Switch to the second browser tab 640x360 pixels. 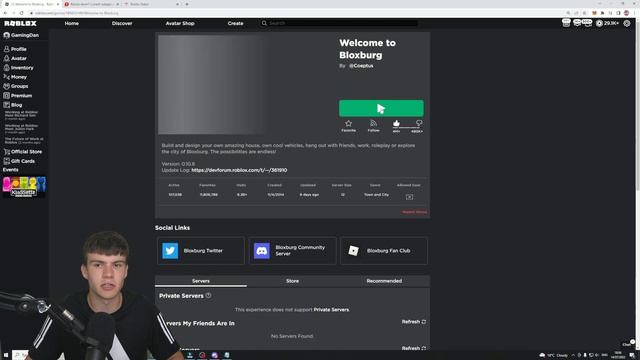tap(91, 4)
